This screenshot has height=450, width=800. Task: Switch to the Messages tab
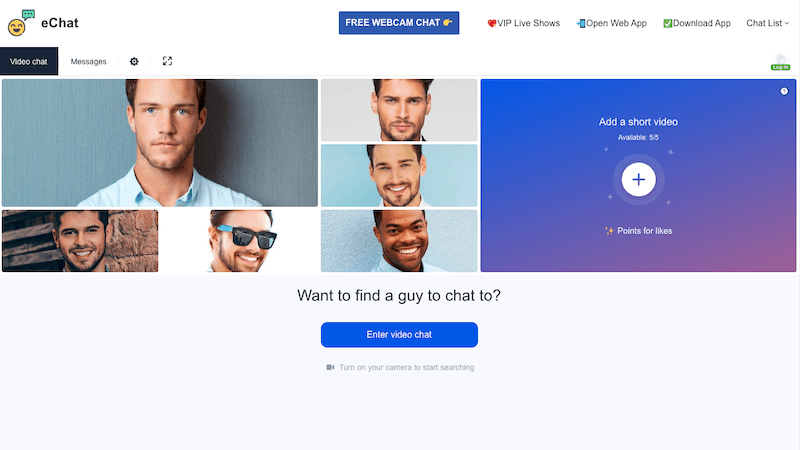[x=88, y=61]
